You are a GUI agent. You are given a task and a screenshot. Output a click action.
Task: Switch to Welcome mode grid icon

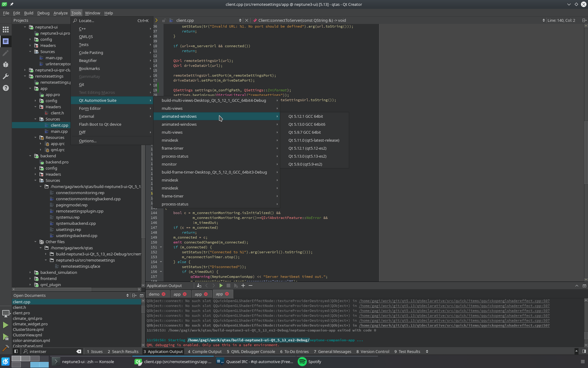pos(6,29)
